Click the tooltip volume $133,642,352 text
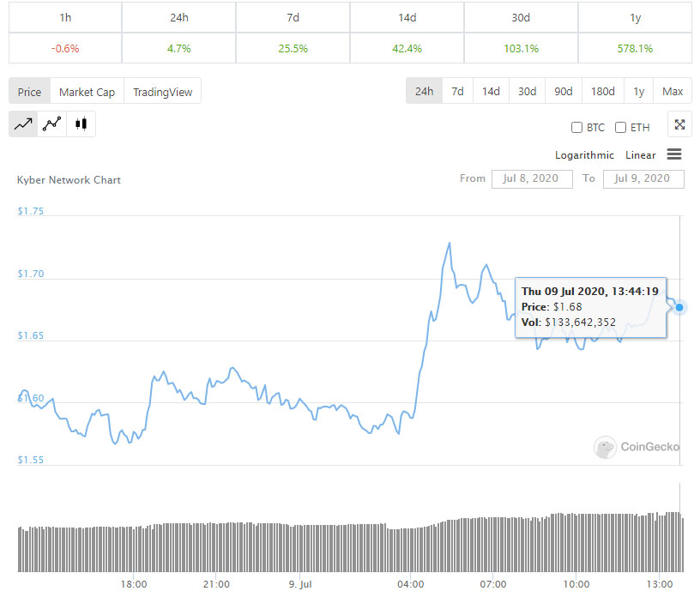Screen dimensions: 700x597 [x=580, y=322]
